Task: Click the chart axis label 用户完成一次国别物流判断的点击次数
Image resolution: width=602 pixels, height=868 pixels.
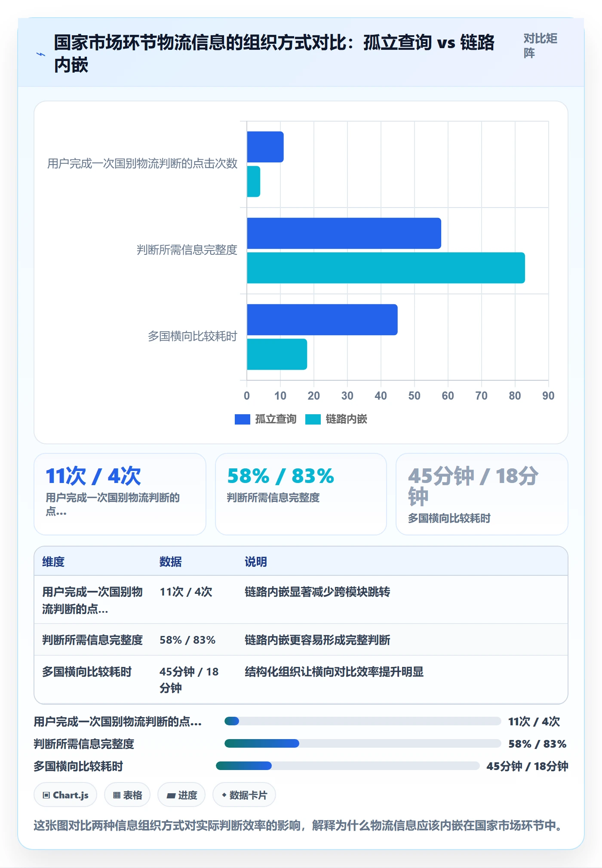Action: [x=142, y=164]
